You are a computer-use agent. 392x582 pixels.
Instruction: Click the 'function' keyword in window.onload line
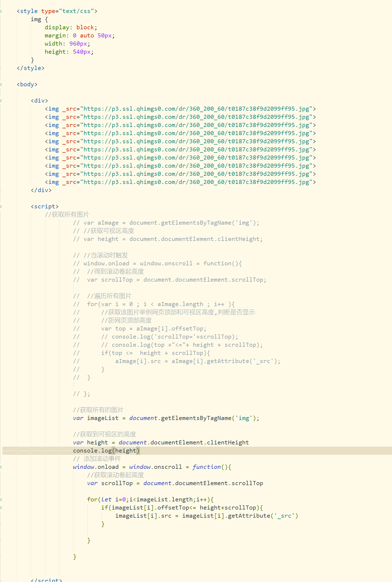pos(207,467)
